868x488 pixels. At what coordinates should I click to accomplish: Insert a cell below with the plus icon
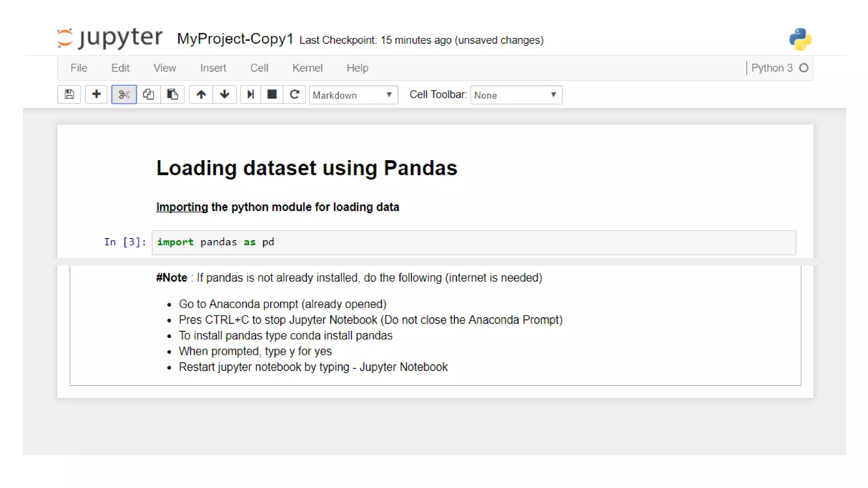(96, 94)
